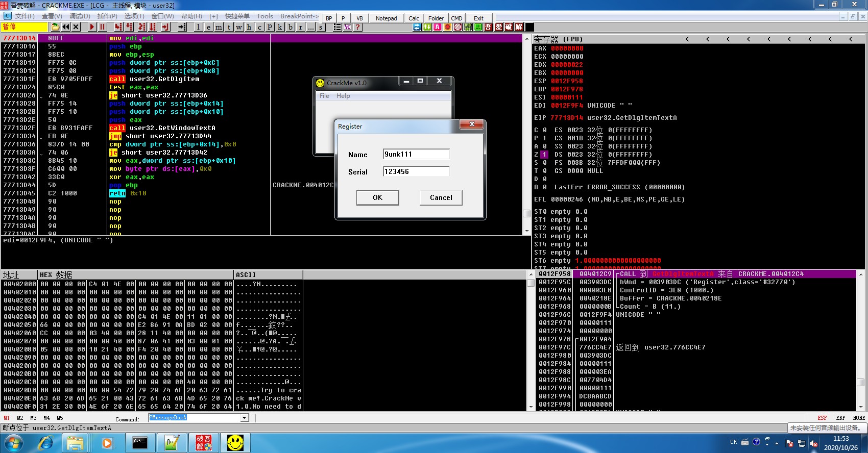Click the stack pane scrollbar thumb

pyautogui.click(x=860, y=382)
